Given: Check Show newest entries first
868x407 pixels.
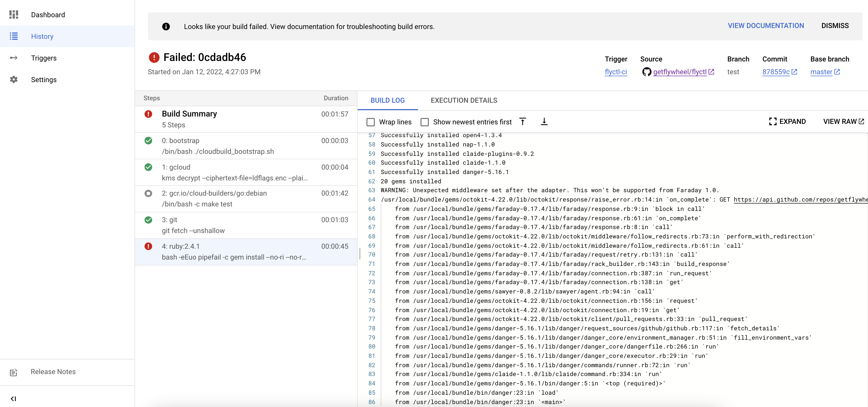Looking at the screenshot, I should click(425, 122).
